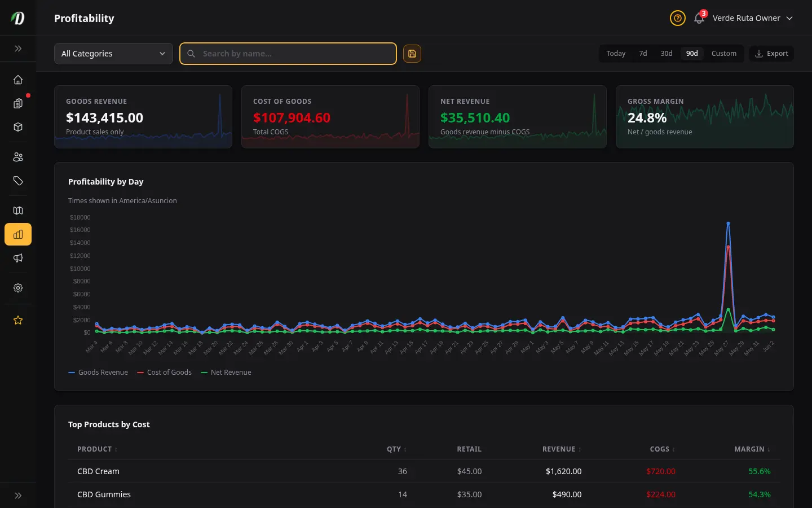Click the CBD Gummies product name
812x508 pixels.
click(x=104, y=494)
